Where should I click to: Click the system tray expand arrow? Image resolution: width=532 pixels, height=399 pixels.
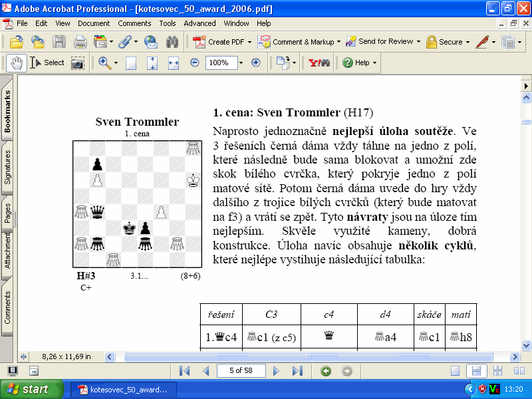[x=470, y=389]
